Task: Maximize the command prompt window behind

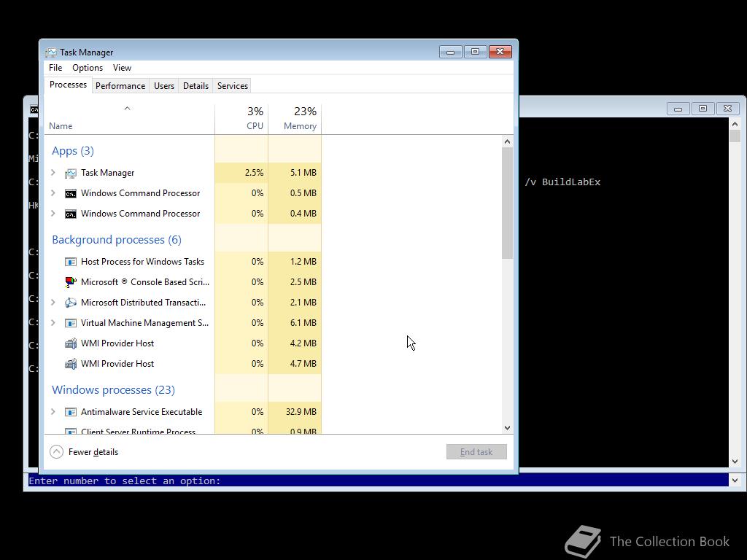Action: (x=703, y=109)
